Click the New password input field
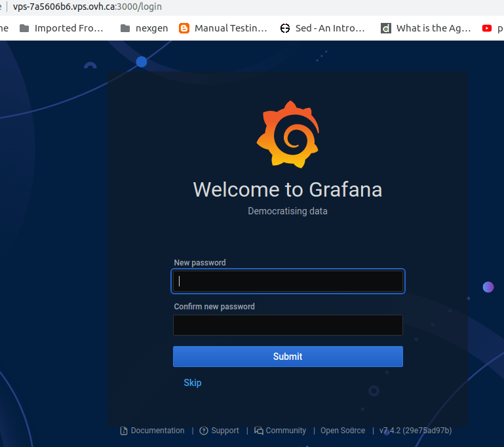 coord(288,281)
